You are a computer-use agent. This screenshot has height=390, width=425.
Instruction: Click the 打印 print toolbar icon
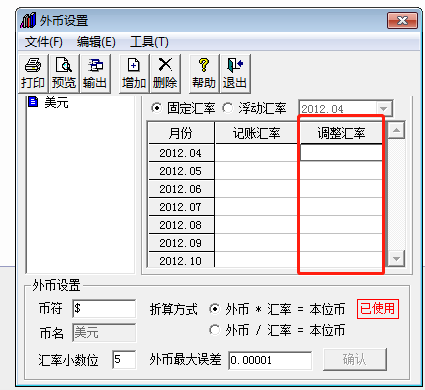pyautogui.click(x=33, y=73)
